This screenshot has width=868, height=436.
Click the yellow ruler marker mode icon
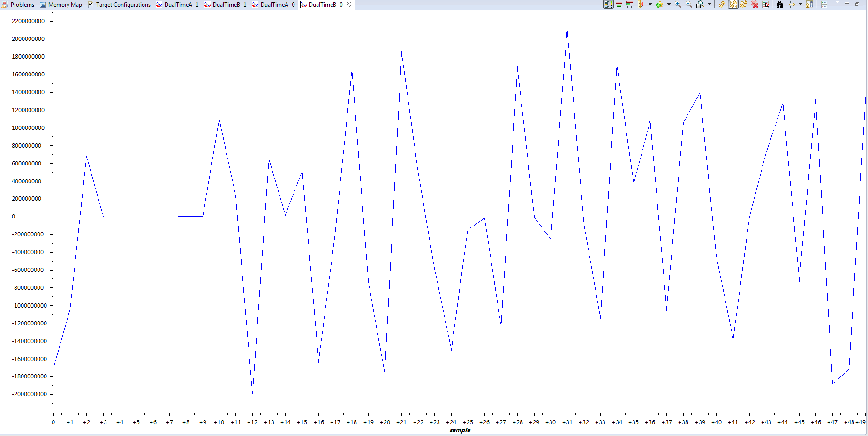pos(641,4)
